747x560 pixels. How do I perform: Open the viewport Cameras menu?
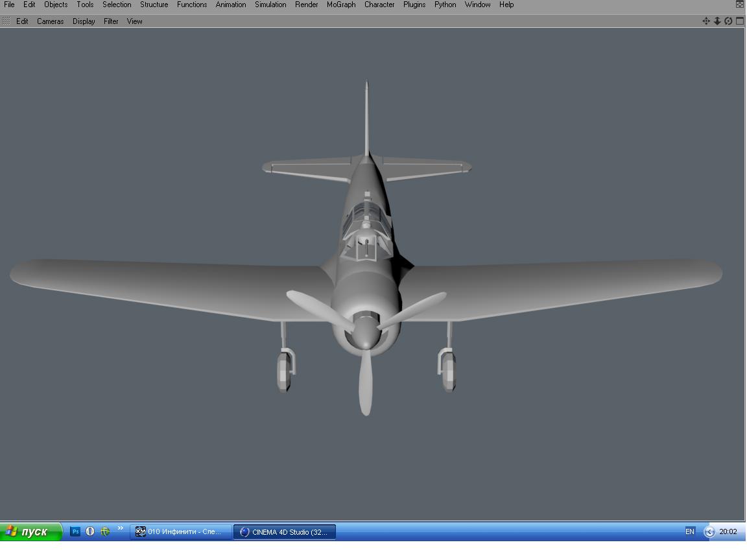coord(50,21)
